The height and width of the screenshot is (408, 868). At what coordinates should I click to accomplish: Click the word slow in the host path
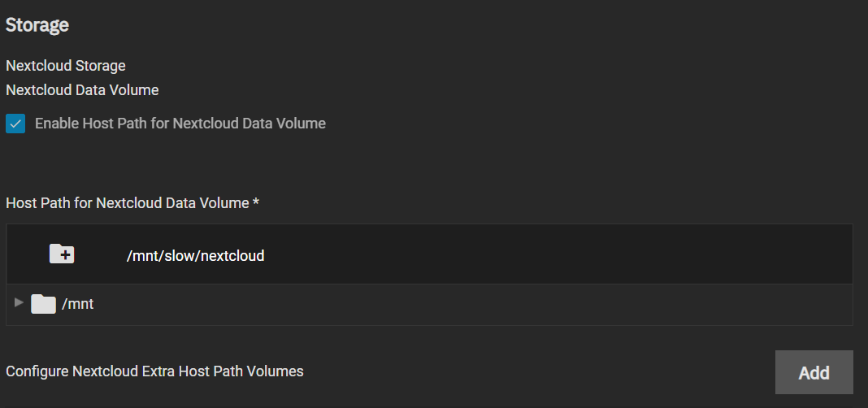pyautogui.click(x=177, y=255)
